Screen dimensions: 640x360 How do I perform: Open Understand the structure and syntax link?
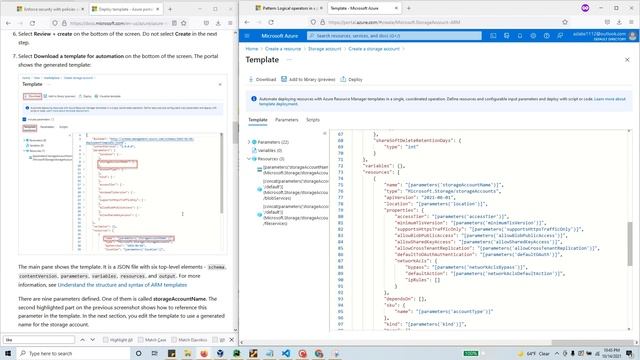[x=122, y=285]
